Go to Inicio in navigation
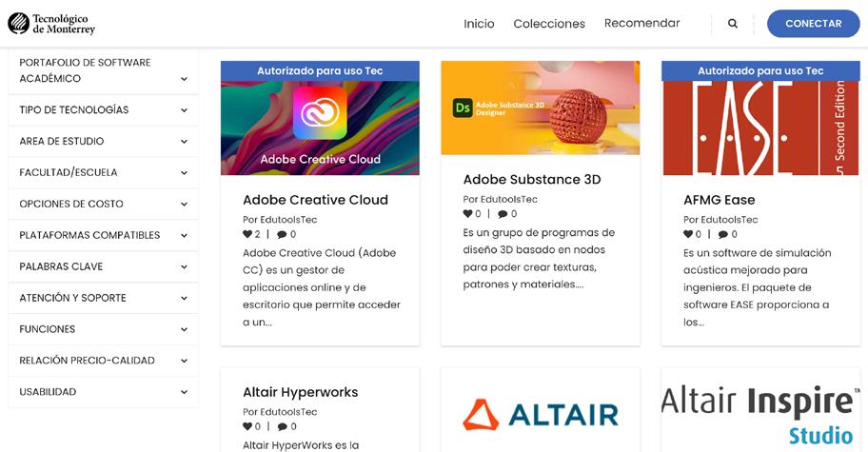Viewport: 868px width, 452px height. pos(479,24)
